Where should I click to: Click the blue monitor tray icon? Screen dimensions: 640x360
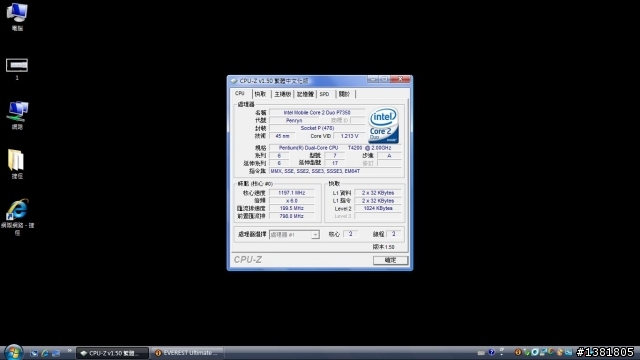[568, 352]
